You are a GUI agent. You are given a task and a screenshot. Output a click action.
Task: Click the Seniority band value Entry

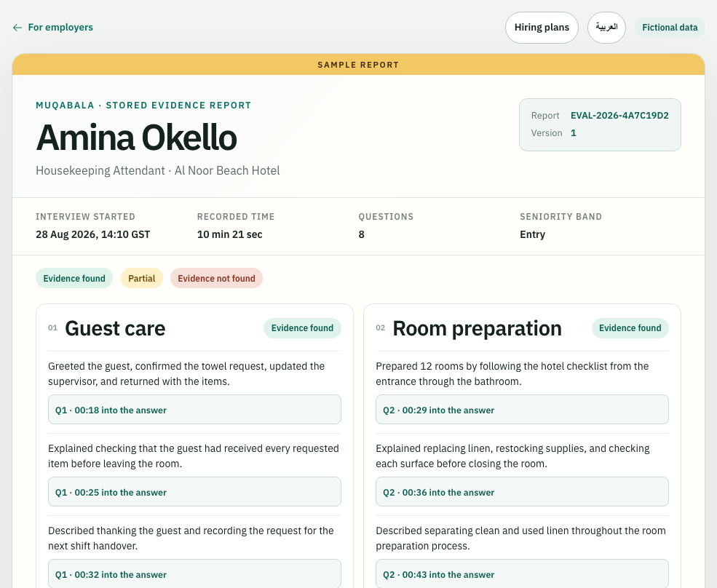[x=532, y=234]
